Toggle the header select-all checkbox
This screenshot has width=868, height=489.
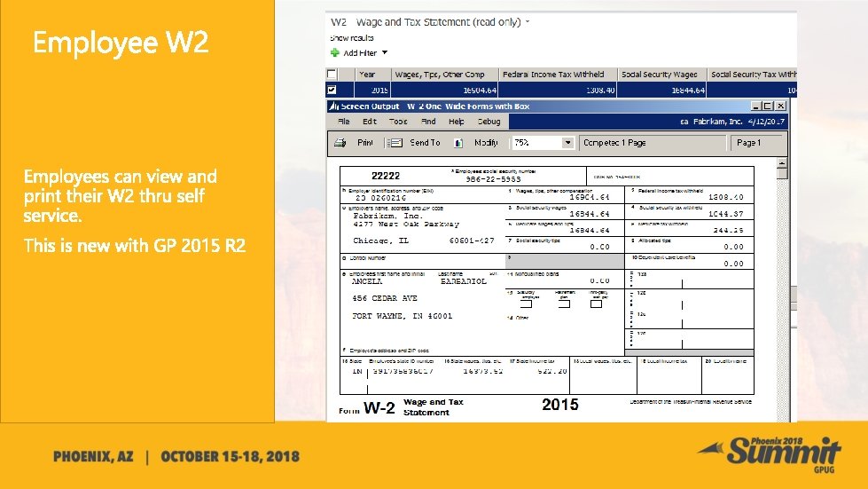pos(332,75)
